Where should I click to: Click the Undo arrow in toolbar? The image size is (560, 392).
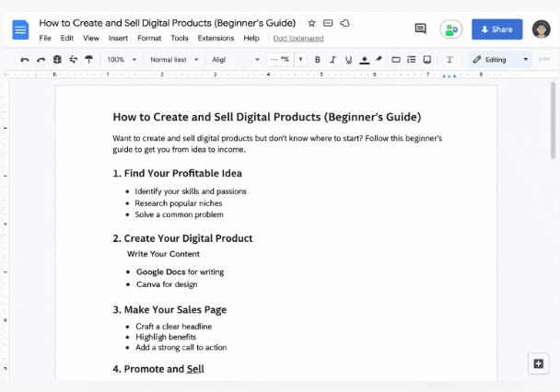[x=25, y=60]
